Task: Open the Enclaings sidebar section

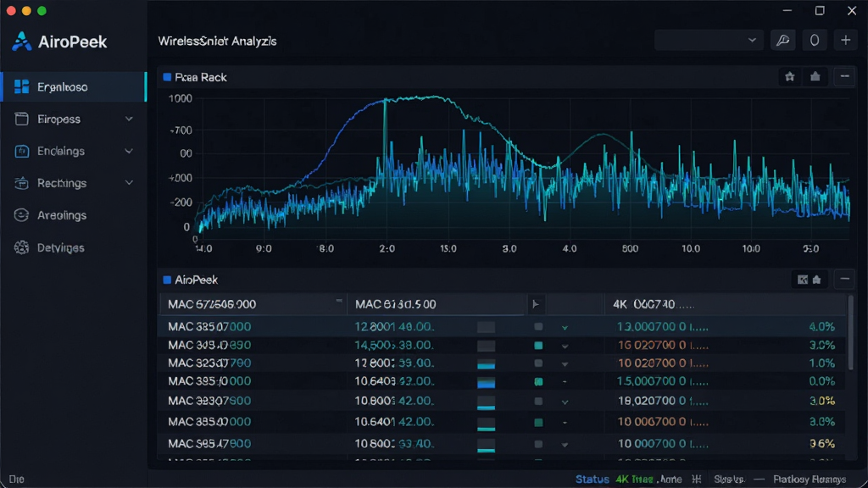Action: pyautogui.click(x=74, y=151)
